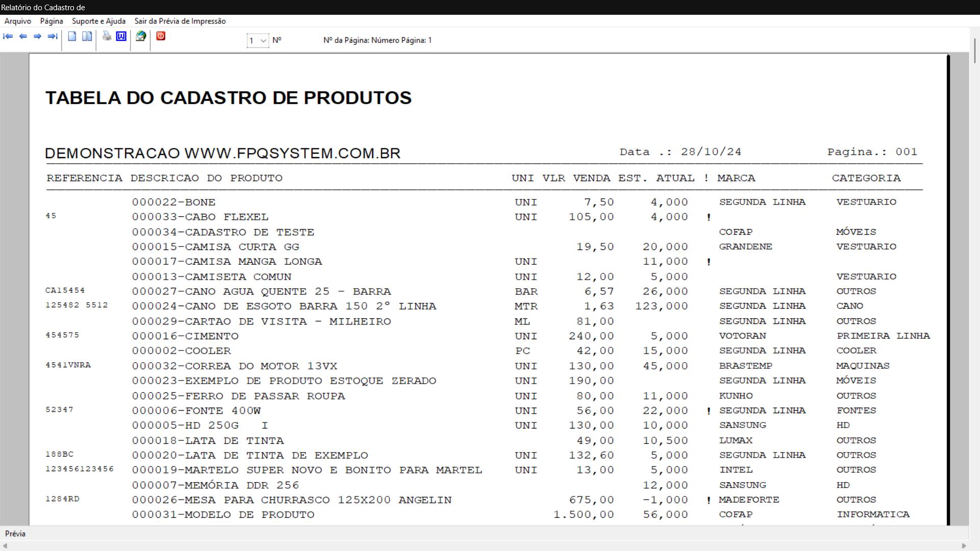980x551 pixels.
Task: Click reference code CA15454
Action: tap(65, 290)
